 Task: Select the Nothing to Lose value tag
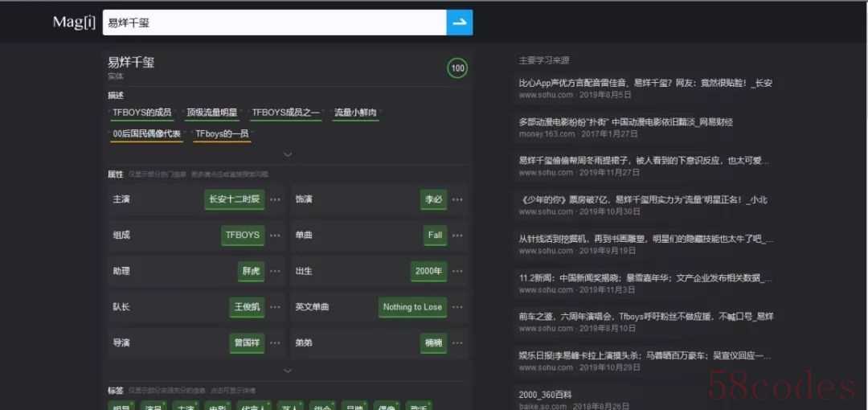[x=412, y=307]
